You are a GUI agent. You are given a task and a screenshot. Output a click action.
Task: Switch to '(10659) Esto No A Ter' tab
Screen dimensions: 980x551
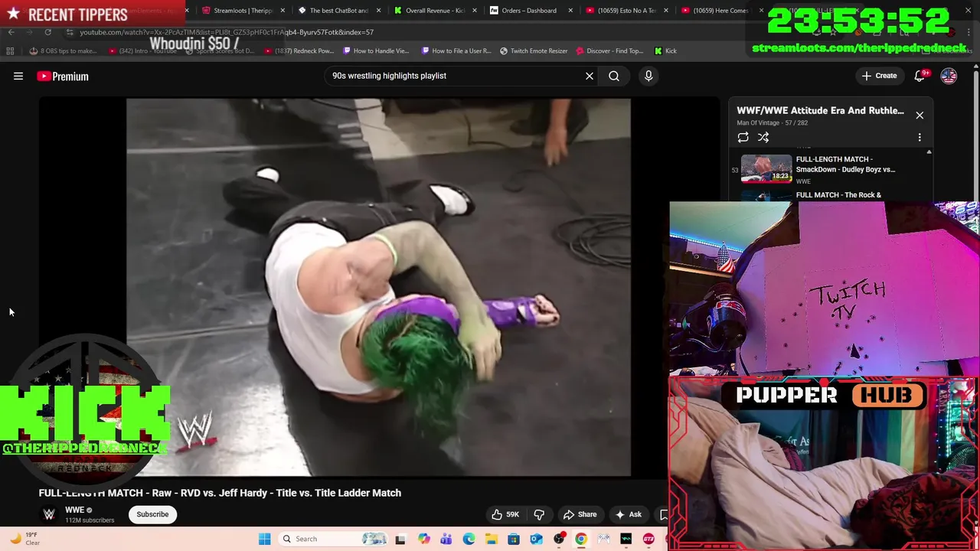coord(626,11)
